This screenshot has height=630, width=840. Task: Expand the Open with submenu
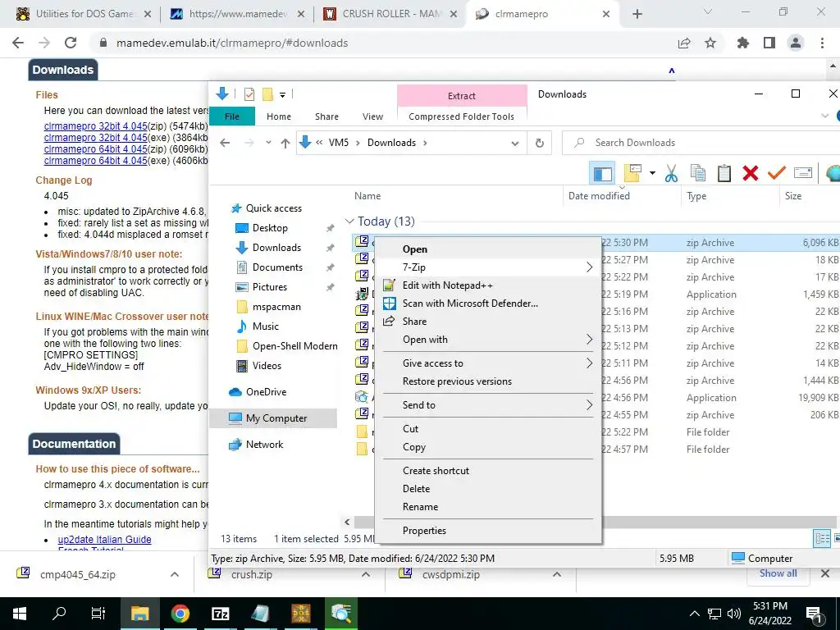[488, 339]
